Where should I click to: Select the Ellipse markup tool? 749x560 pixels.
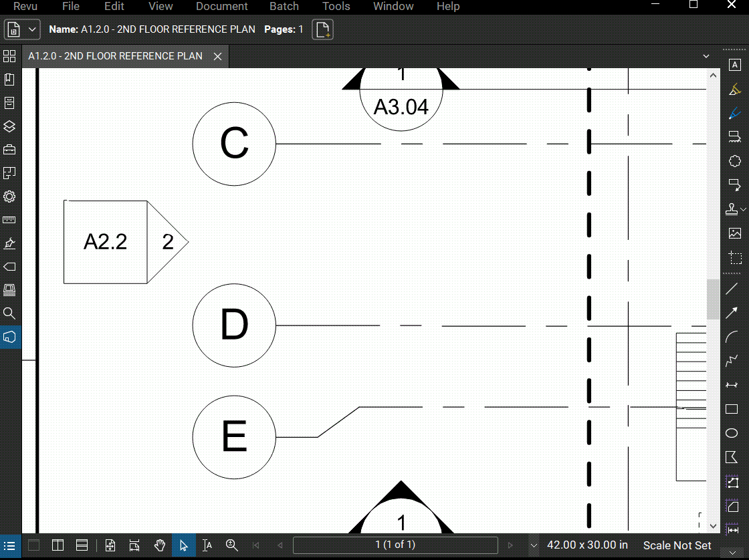point(732,433)
